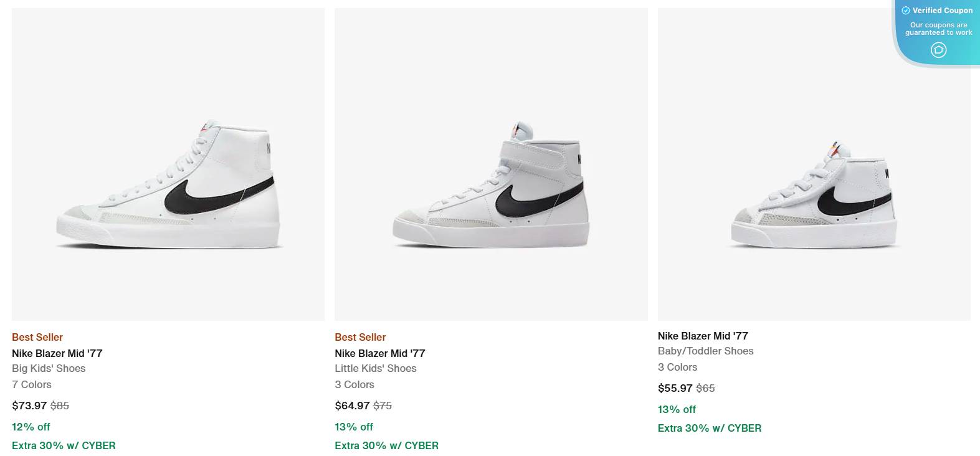Show color choices for the Baby/Toddler shoes
The height and width of the screenshot is (456, 980).
(677, 367)
